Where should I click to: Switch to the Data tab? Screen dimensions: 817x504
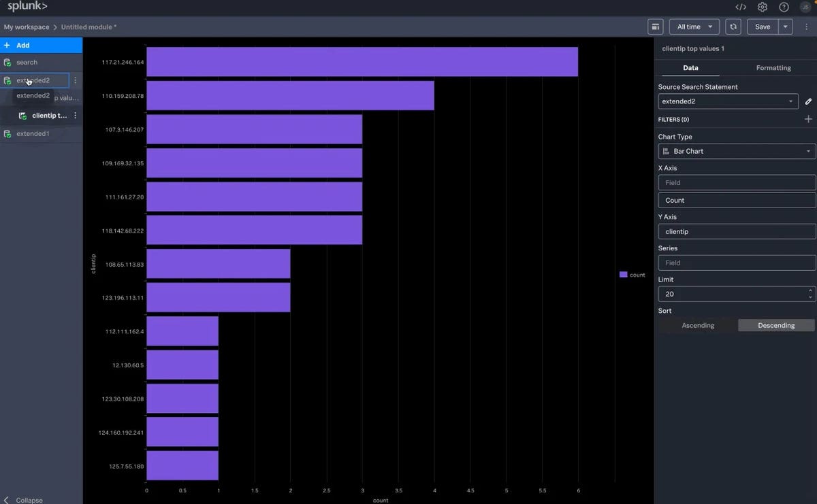[x=690, y=68]
